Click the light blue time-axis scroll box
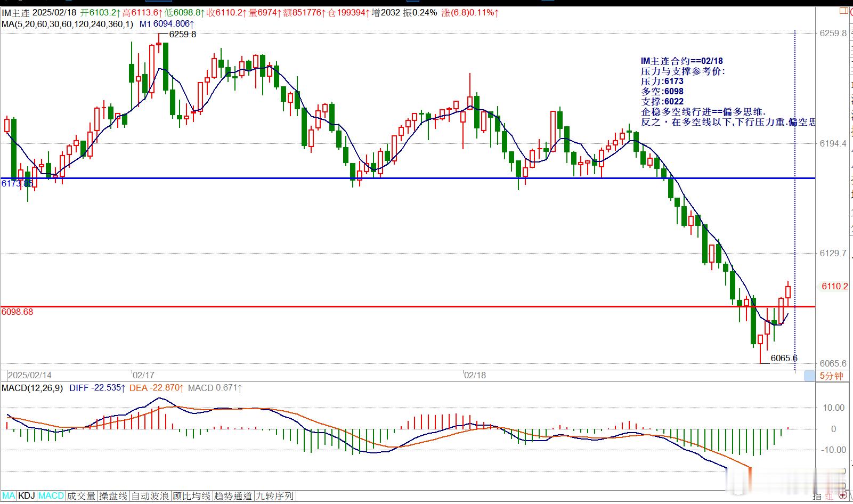Image resolution: width=853 pixels, height=504 pixels. click(809, 376)
